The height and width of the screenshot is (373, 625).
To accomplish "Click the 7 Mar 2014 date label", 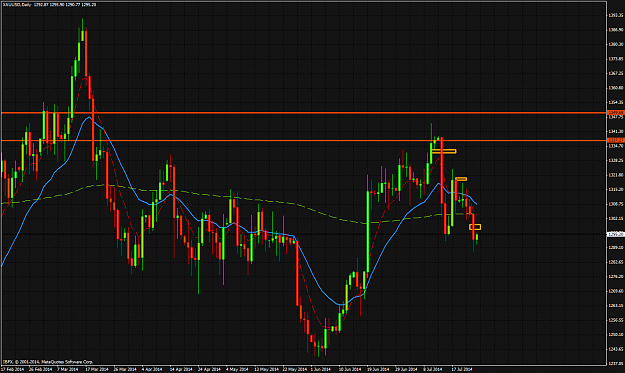I will (68, 369).
